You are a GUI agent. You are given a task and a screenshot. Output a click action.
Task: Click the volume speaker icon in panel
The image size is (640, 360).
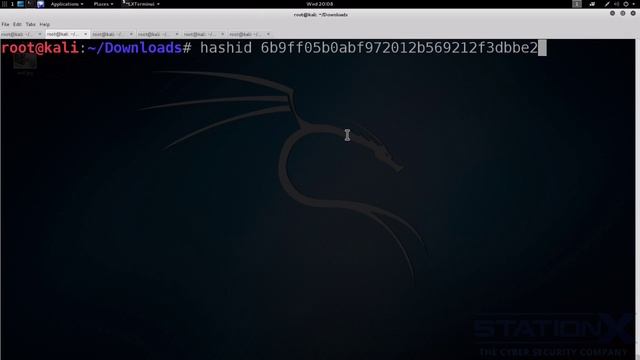616,4
